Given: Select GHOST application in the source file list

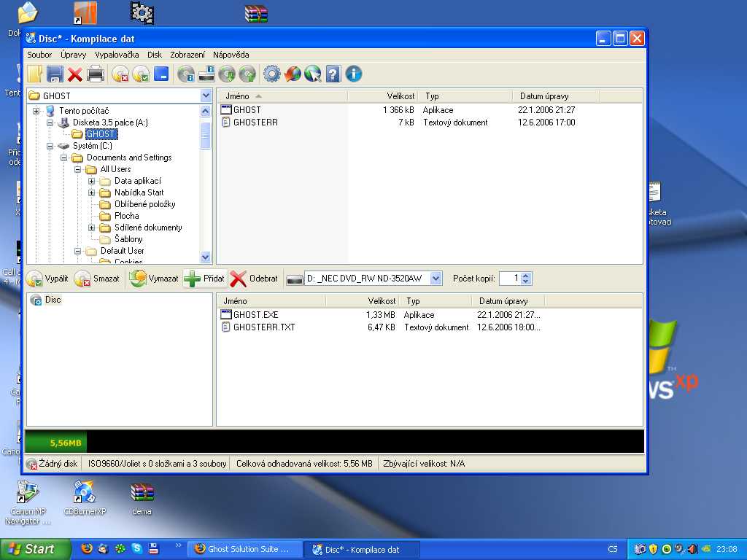Looking at the screenshot, I should tap(247, 110).
